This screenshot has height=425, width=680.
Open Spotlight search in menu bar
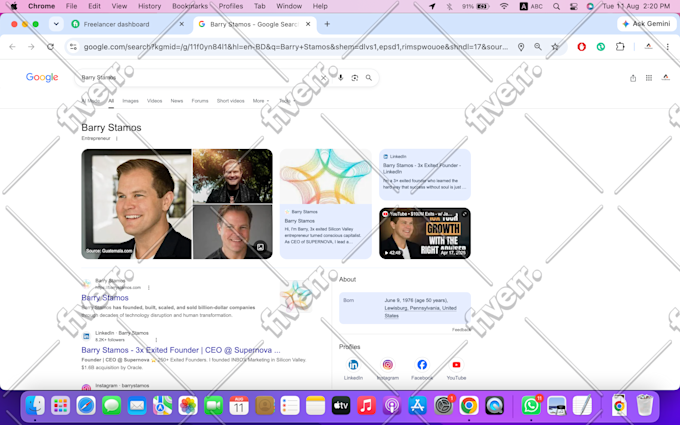556,6
